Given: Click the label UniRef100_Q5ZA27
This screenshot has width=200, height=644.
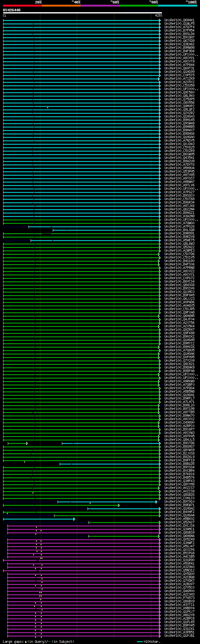Looking at the screenshot, I should coord(179,522).
